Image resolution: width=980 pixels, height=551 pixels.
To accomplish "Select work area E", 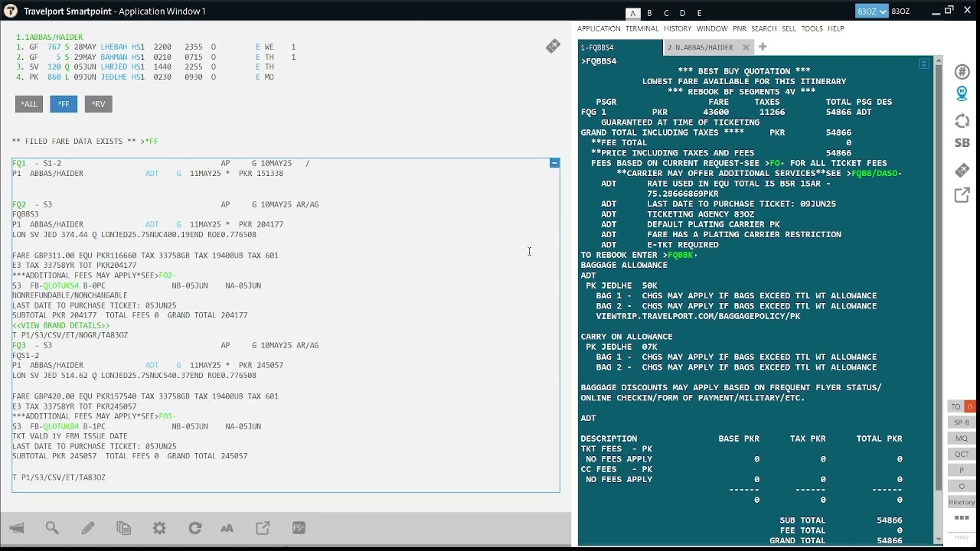I will 699,13.
